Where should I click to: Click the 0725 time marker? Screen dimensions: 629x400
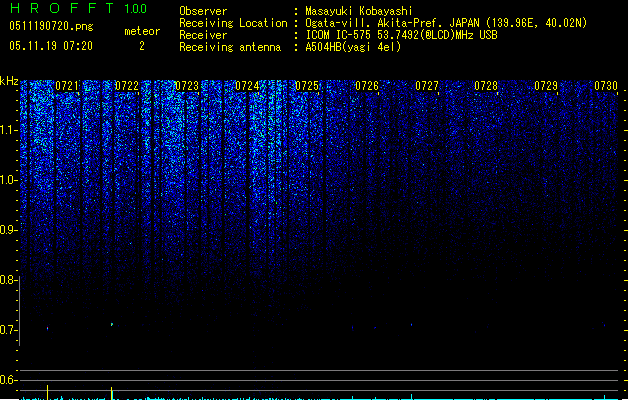[x=307, y=86]
